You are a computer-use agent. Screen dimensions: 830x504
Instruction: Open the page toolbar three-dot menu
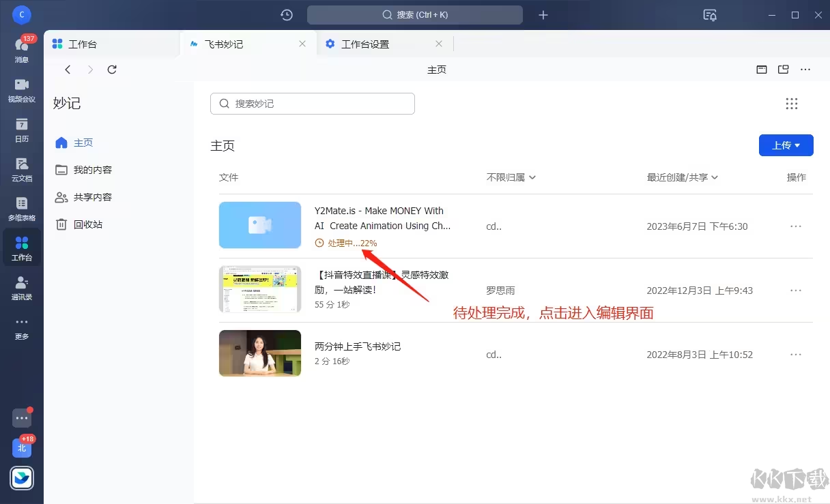805,70
